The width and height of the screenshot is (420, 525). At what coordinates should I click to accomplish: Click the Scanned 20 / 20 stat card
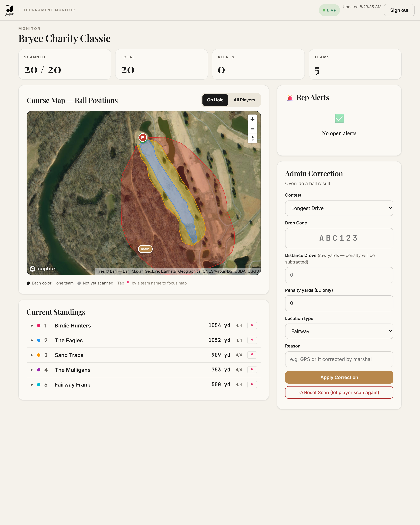65,64
